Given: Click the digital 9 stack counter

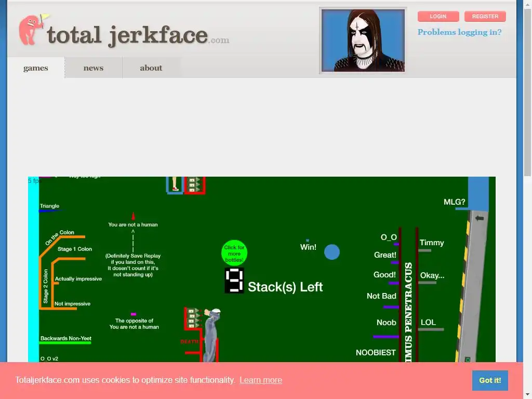Looking at the screenshot, I should tap(234, 281).
